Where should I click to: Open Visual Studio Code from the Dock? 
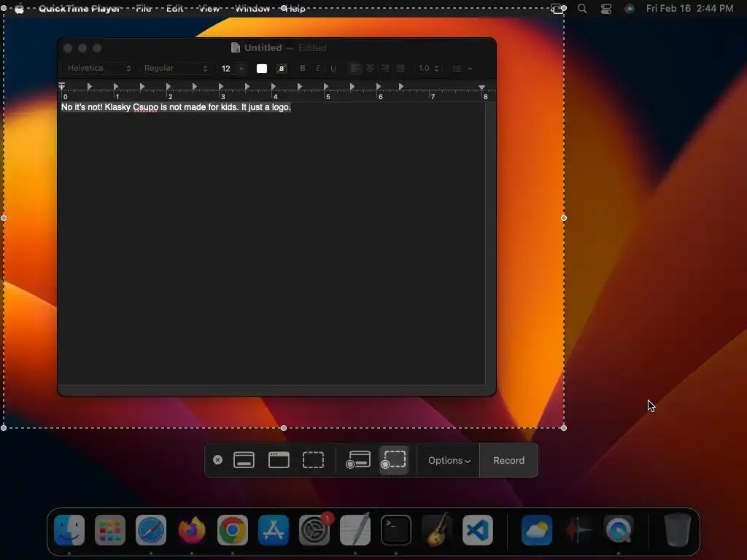tap(477, 530)
